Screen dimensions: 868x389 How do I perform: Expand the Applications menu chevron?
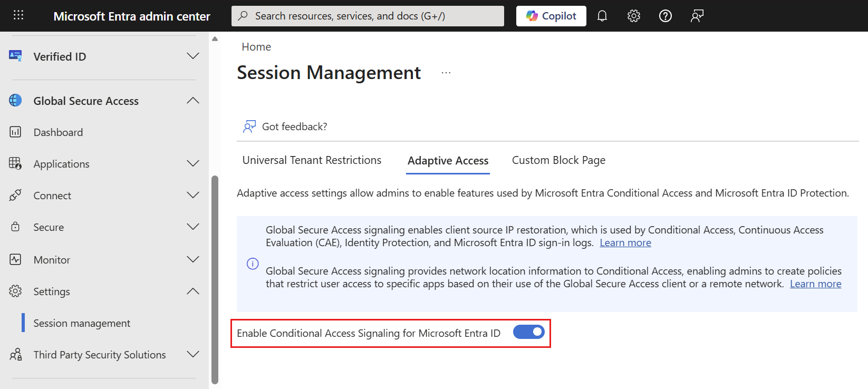click(x=193, y=164)
